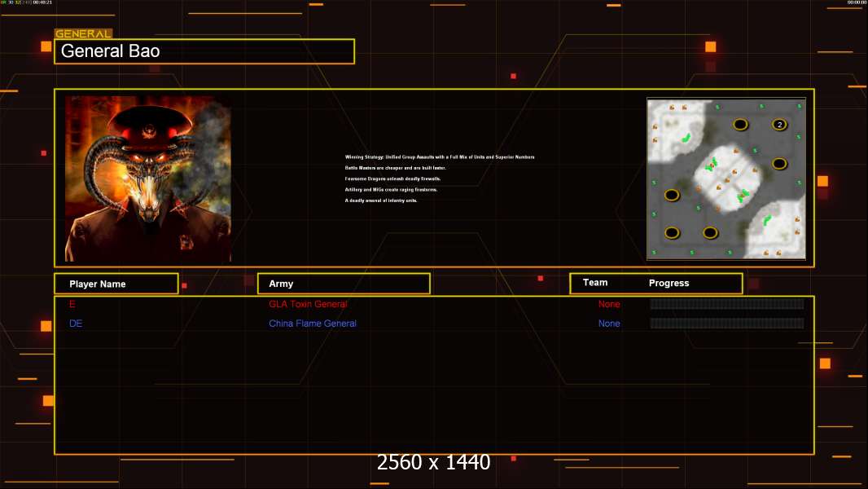Click green unit icon in minimap's top-left snowy area

point(686,137)
